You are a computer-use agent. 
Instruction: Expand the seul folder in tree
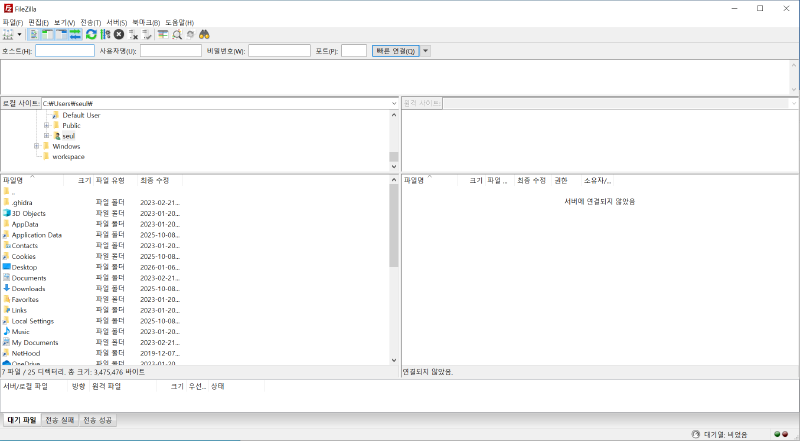(46, 136)
